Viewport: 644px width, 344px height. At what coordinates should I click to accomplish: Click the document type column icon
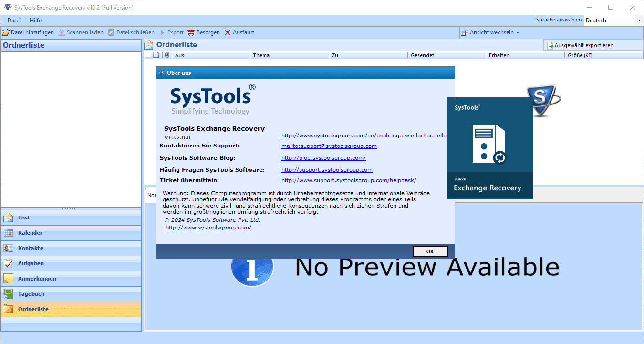tap(156, 55)
